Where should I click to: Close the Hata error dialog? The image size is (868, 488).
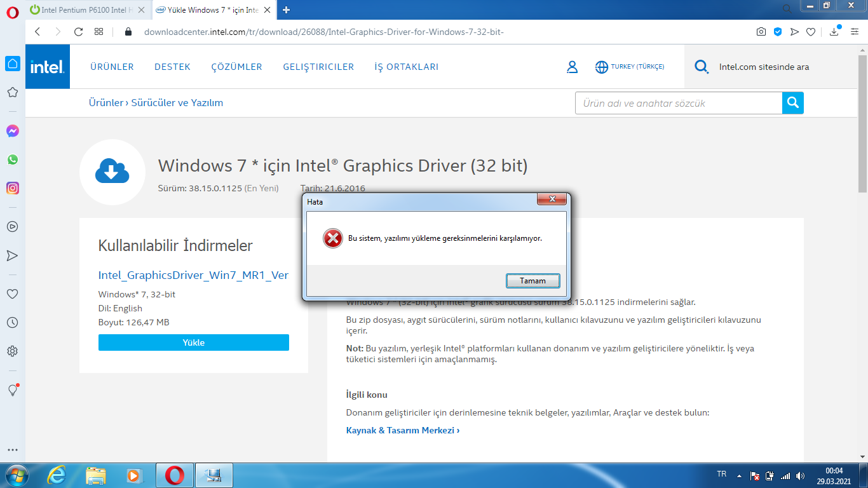click(552, 200)
